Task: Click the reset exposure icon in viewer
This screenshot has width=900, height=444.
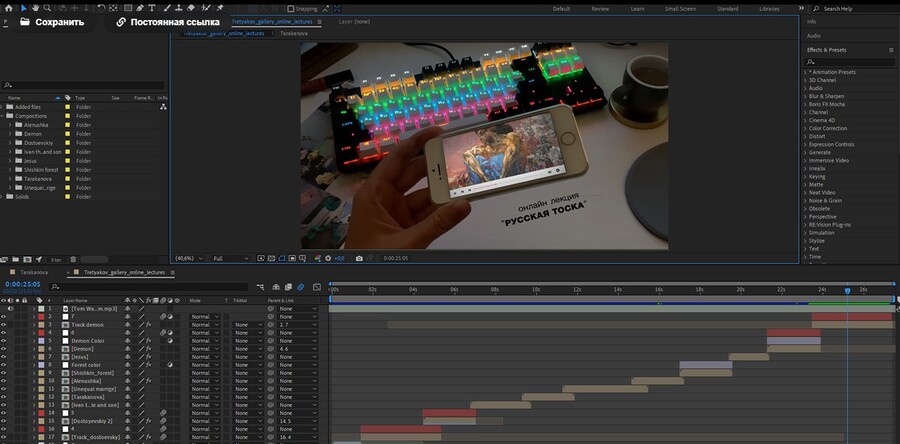Action: tap(329, 258)
